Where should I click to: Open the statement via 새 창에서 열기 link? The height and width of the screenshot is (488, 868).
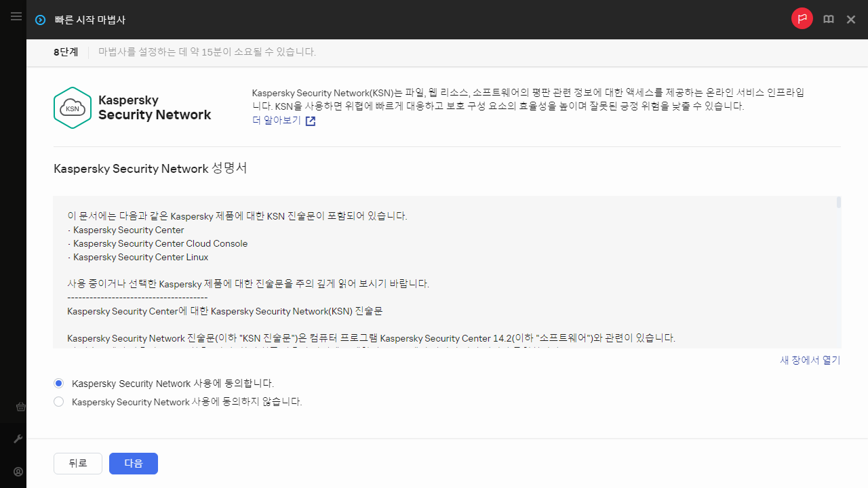tap(809, 360)
